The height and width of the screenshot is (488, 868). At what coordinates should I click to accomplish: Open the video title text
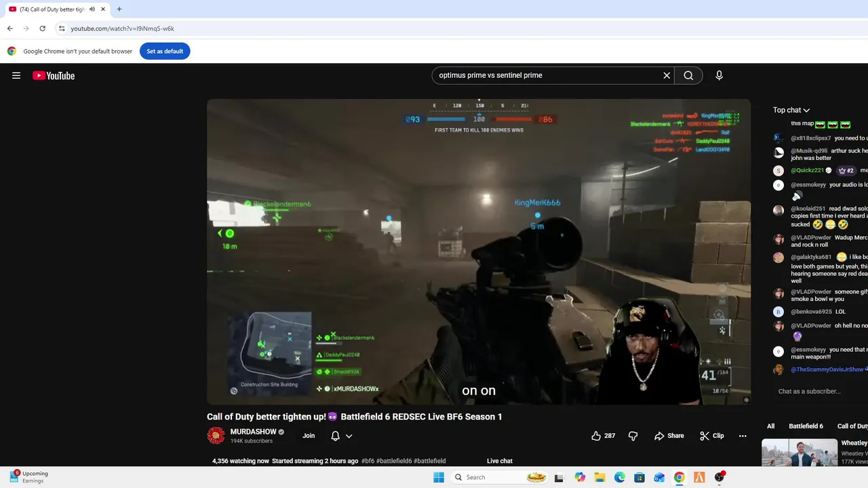coord(355,417)
